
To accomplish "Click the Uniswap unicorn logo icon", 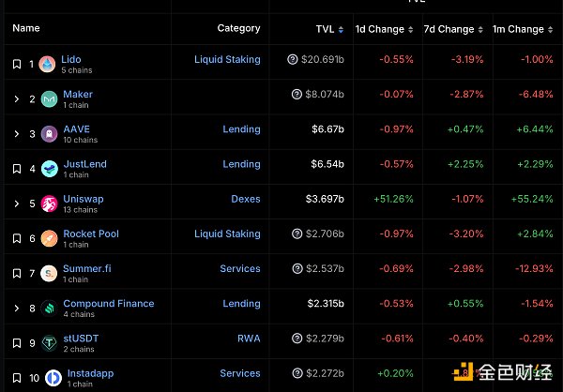I will click(x=49, y=204).
